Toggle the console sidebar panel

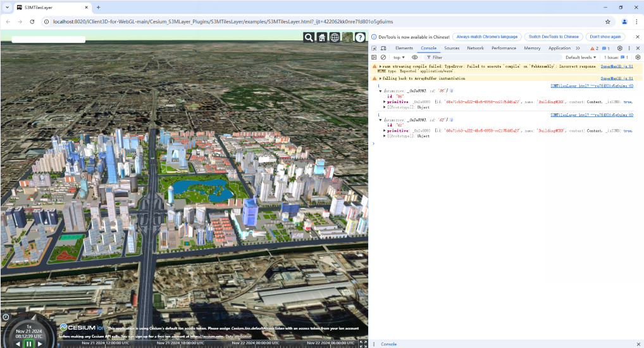[x=374, y=58]
